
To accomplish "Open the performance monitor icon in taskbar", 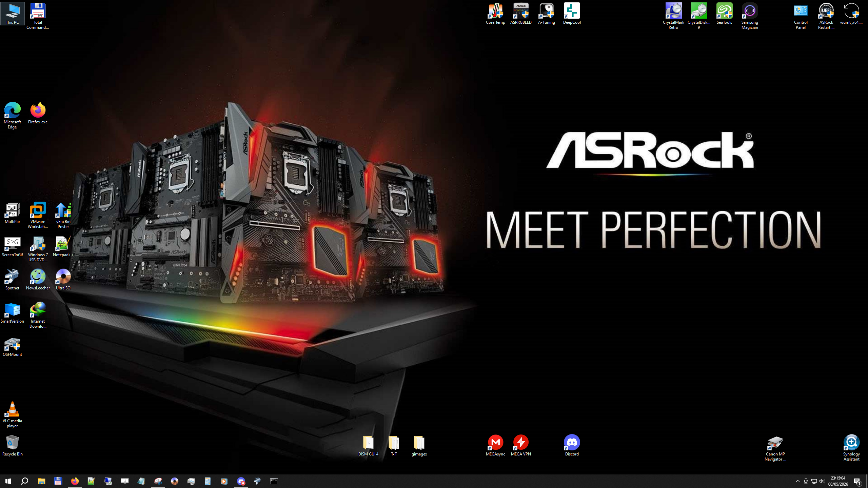I will coord(191,481).
